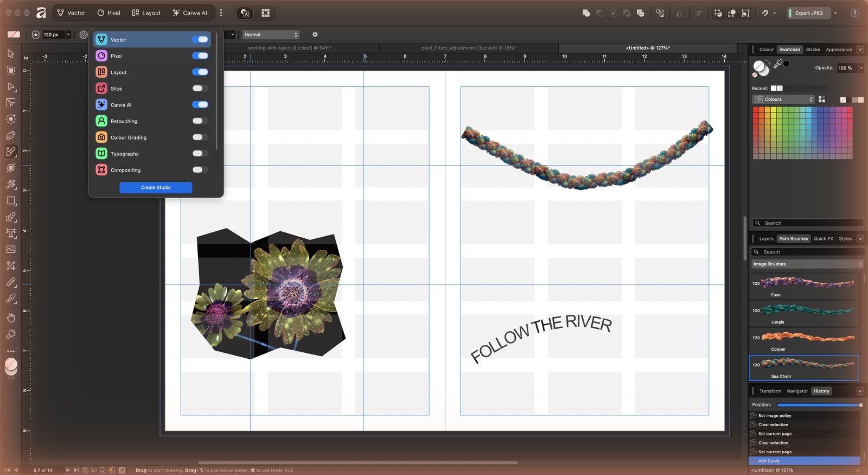Image resolution: width=868 pixels, height=475 pixels.
Task: Click the Colour Grading studio icon
Action: (101, 137)
